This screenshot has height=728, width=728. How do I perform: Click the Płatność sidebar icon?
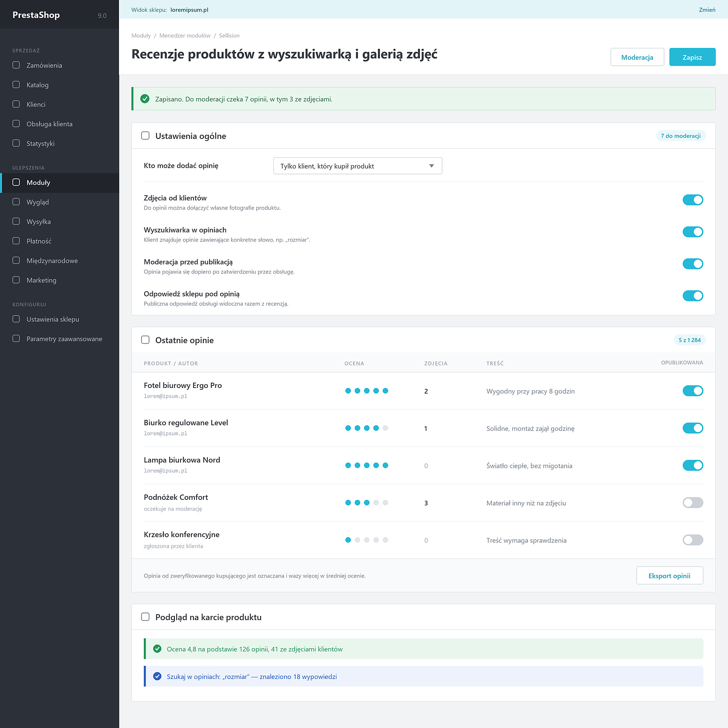(16, 241)
